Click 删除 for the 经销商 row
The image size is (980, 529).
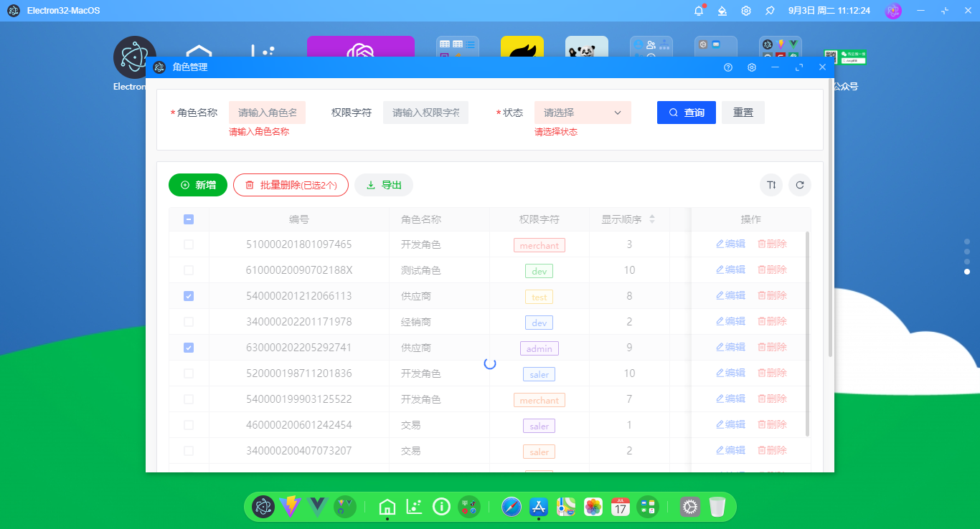tap(772, 321)
